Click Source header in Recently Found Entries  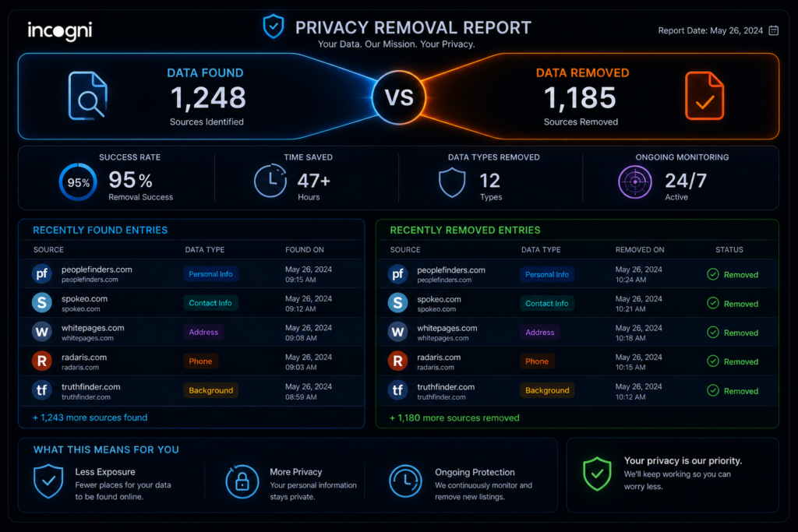(x=48, y=250)
